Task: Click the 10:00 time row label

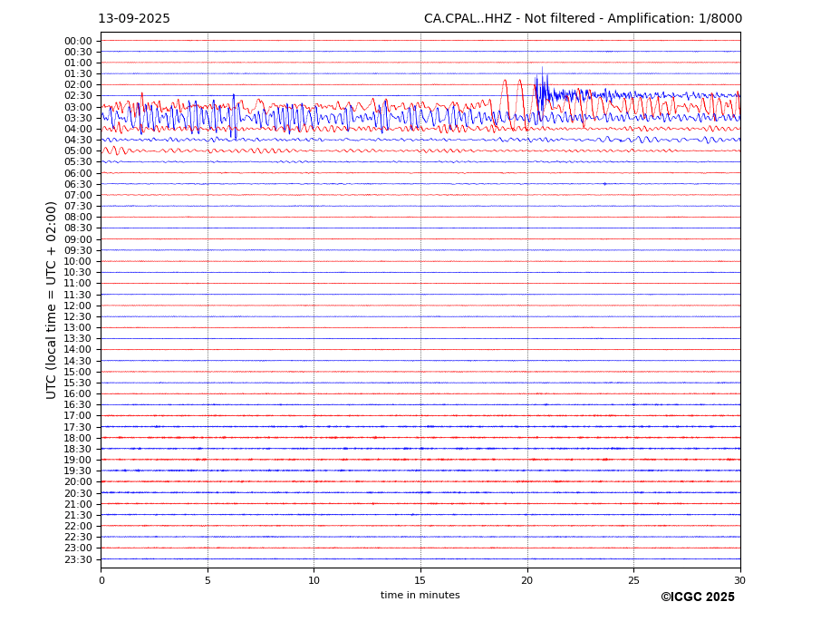Action: [x=78, y=262]
